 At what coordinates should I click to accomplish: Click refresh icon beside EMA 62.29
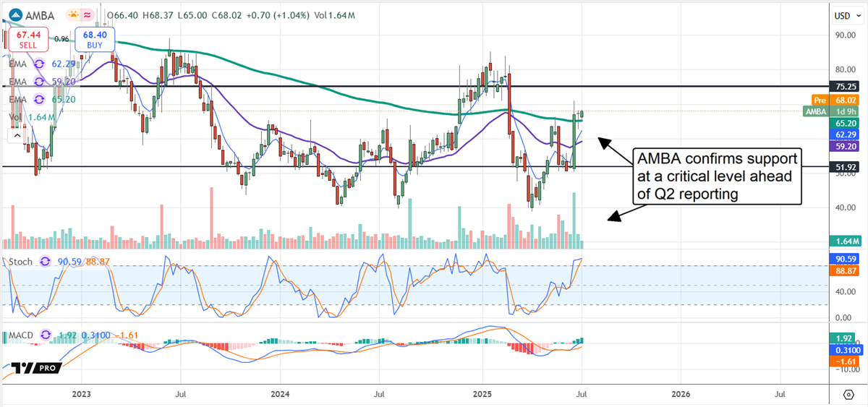click(x=38, y=63)
